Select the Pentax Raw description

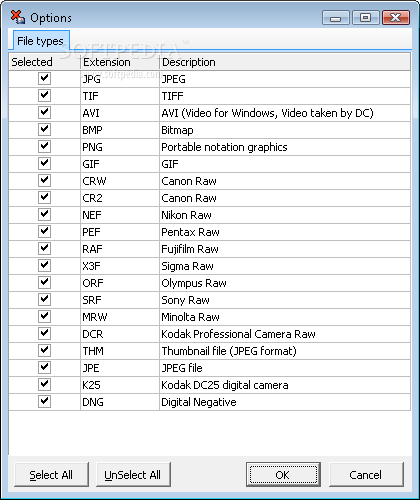tap(190, 232)
